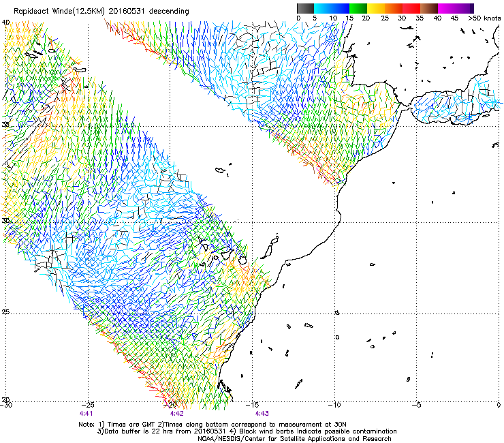The height and width of the screenshot is (443, 504).
Task: Click the green 15-20 knots legend segment
Action: (358, 8)
